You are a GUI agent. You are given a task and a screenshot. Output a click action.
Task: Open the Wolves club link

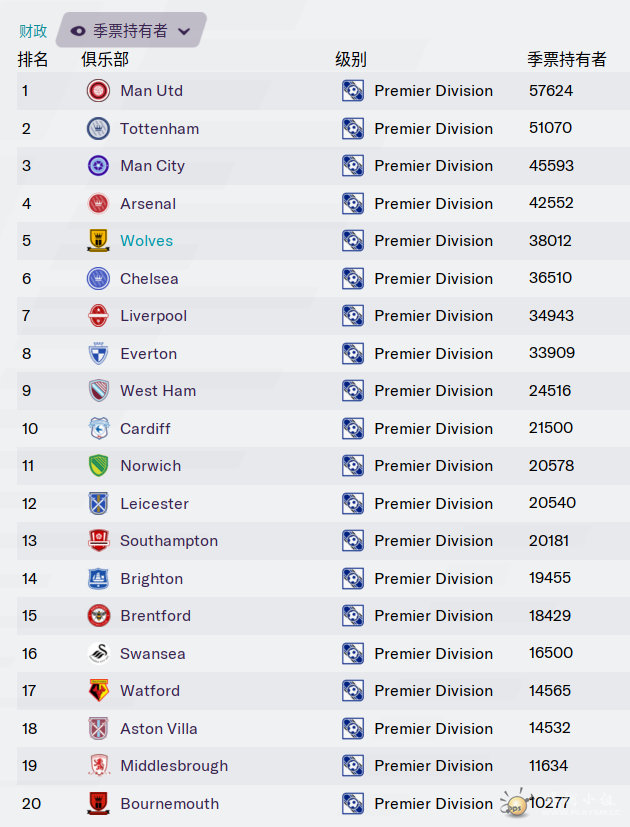pos(146,241)
